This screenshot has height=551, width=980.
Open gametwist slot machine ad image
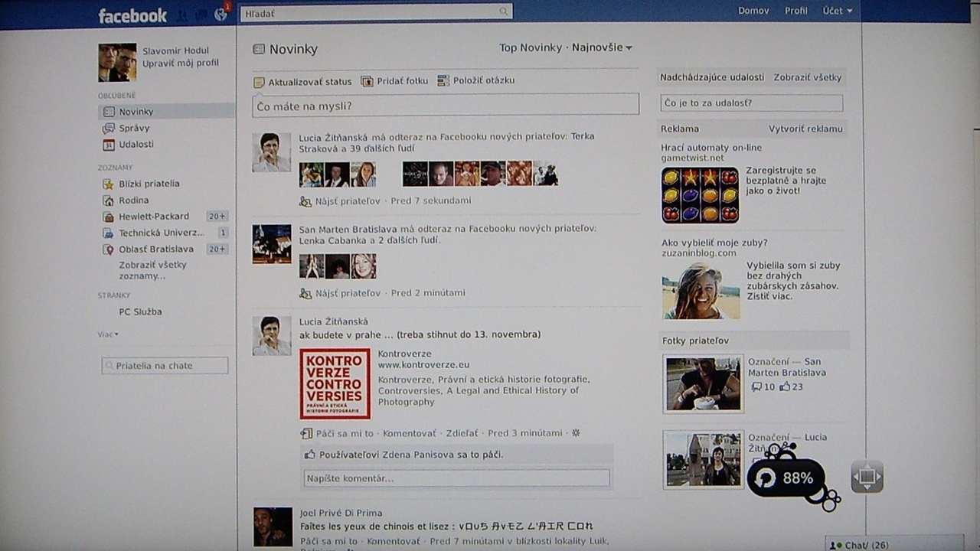coord(701,195)
